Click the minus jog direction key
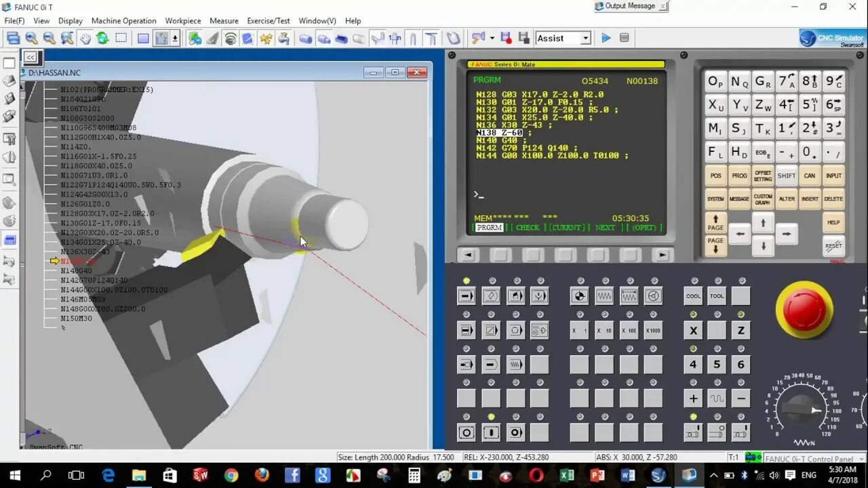 pyautogui.click(x=741, y=399)
